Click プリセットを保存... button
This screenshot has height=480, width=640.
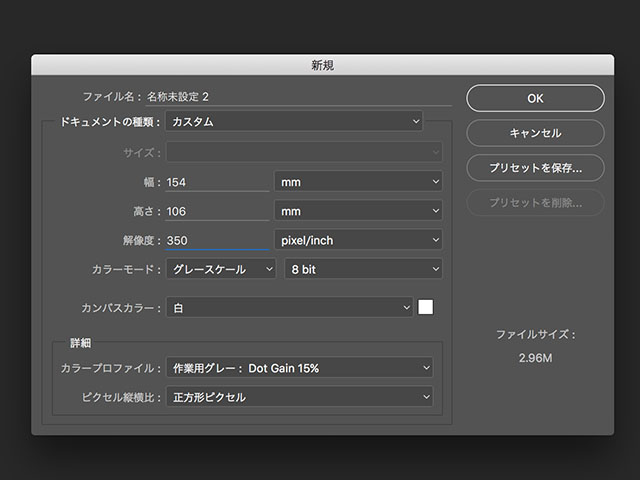(x=535, y=168)
